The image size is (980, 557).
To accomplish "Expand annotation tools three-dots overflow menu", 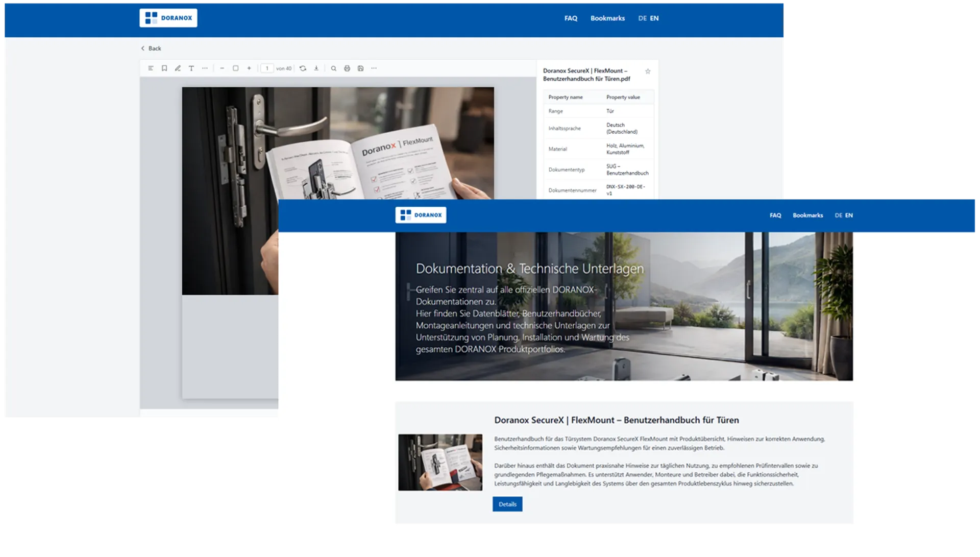I will 205,68.
